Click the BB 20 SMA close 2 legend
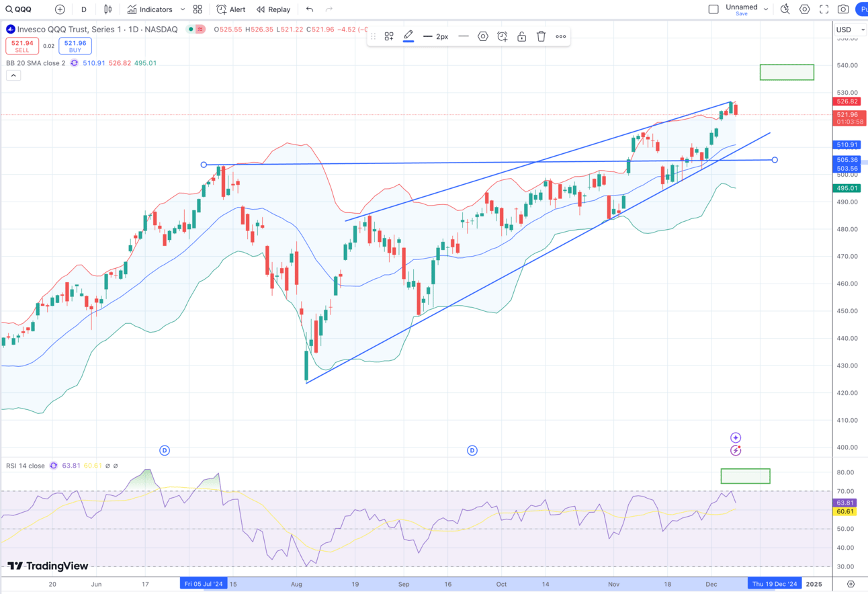The height and width of the screenshot is (594, 868). click(x=36, y=63)
